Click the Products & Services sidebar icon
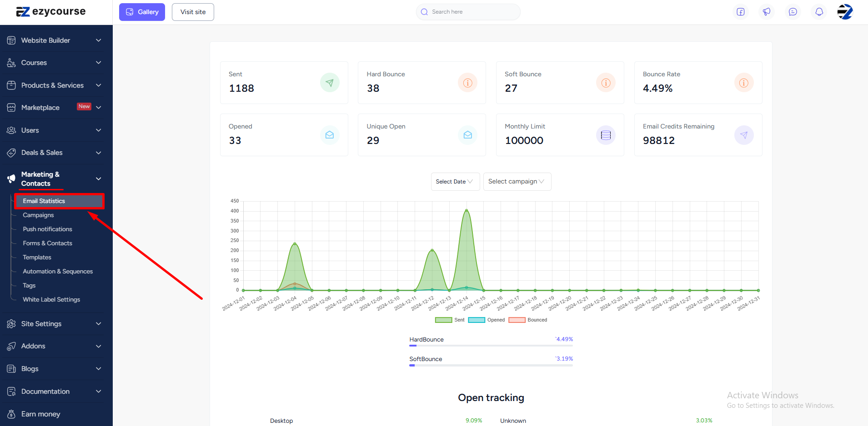 [x=11, y=85]
